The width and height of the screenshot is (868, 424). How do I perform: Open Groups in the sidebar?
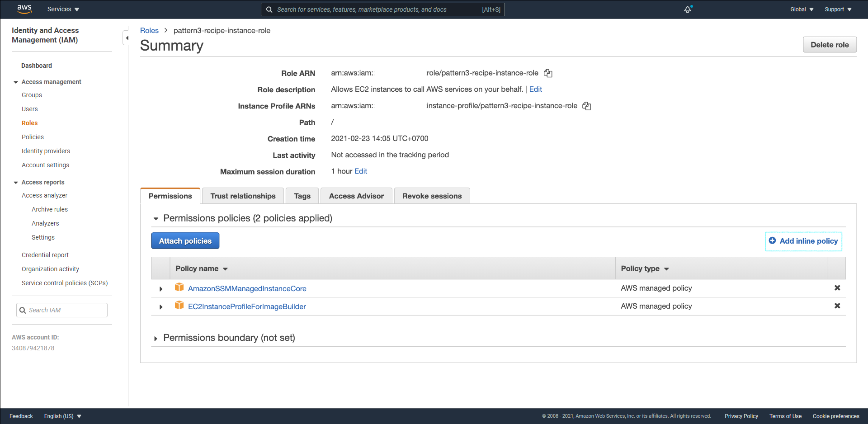[x=32, y=95]
